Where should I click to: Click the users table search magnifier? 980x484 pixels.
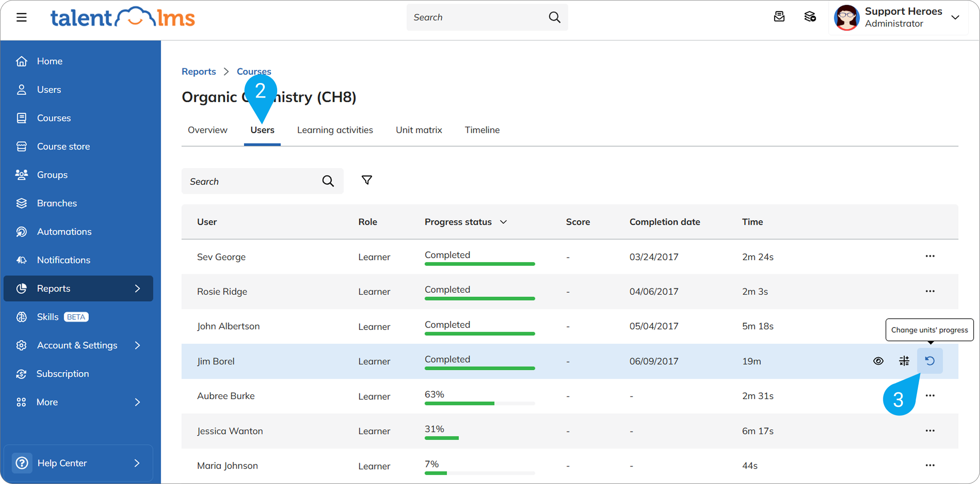click(328, 181)
